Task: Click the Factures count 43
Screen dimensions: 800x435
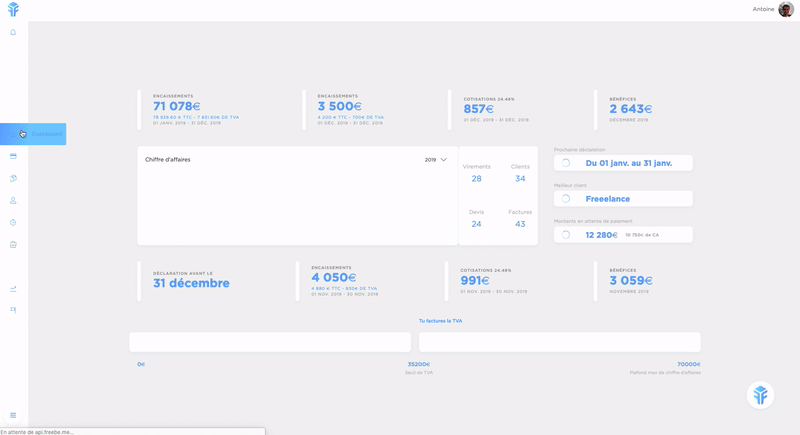Action: 520,224
